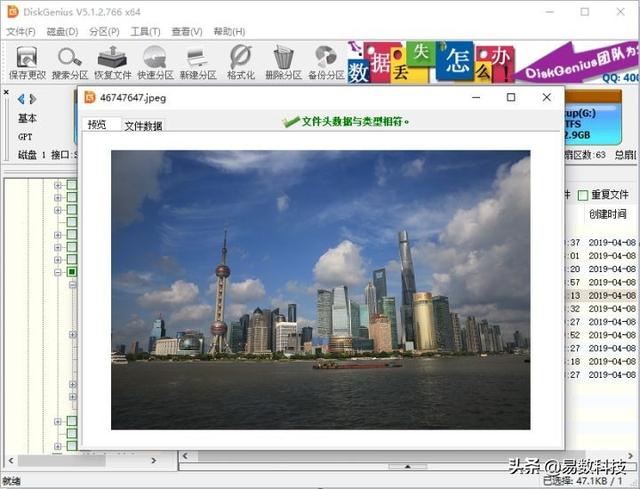This screenshot has height=489, width=640.
Task: Click the up-arrow splitter handle below file list
Action: pos(407,466)
